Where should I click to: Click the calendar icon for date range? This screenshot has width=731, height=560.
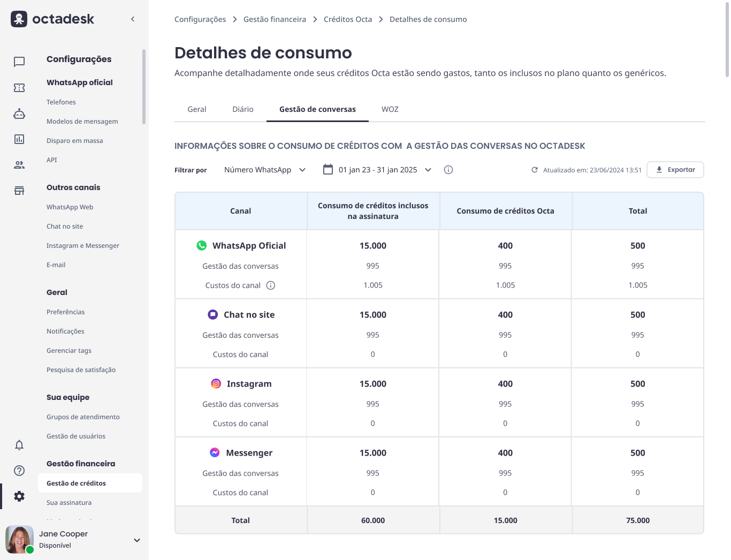pos(328,170)
